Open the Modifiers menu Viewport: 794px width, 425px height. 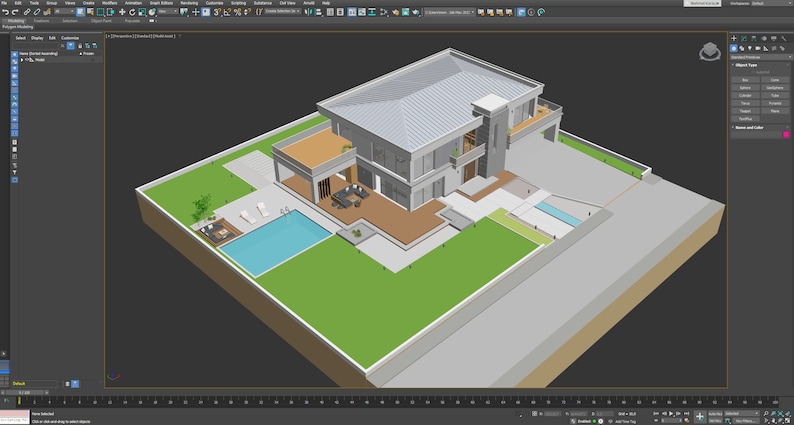point(109,3)
